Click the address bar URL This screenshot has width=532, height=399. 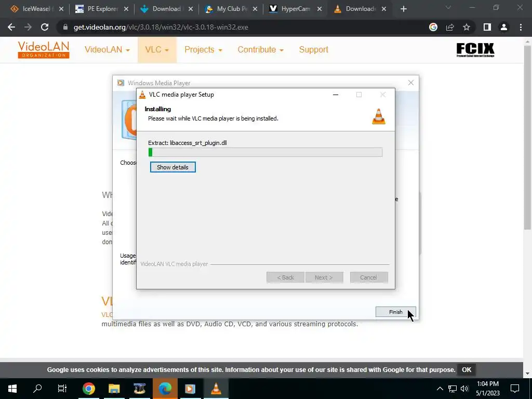coord(161,27)
